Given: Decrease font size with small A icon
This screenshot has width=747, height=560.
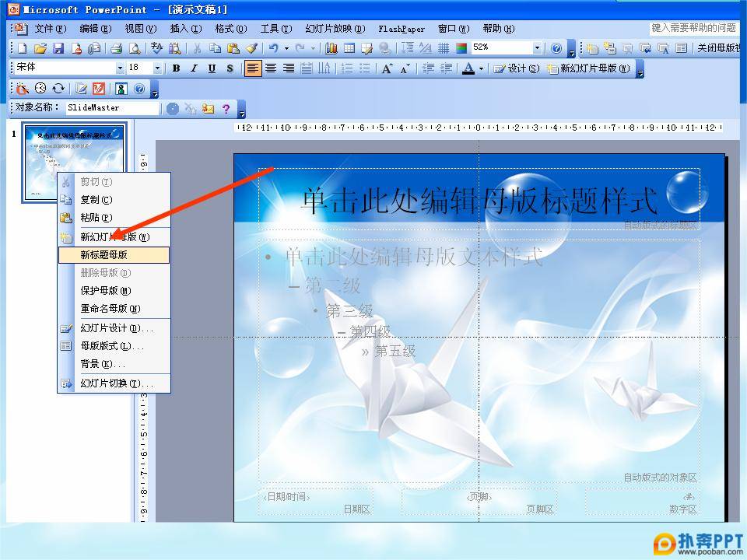Looking at the screenshot, I should point(405,68).
